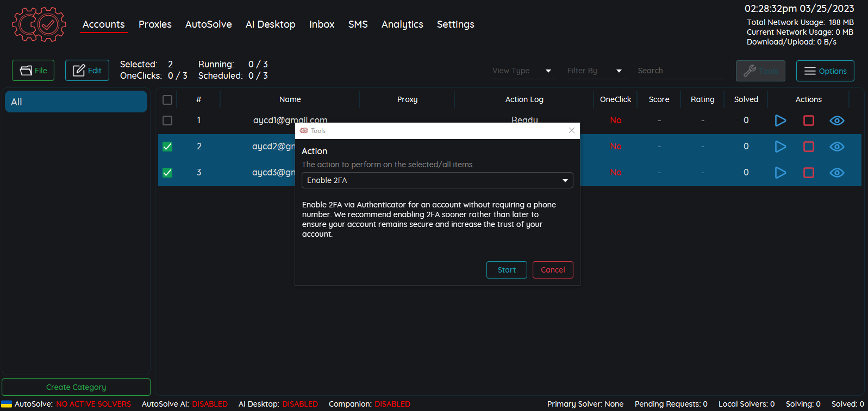Image resolution: width=868 pixels, height=411 pixels.
Task: Open the Analytics tab
Action: click(x=402, y=24)
